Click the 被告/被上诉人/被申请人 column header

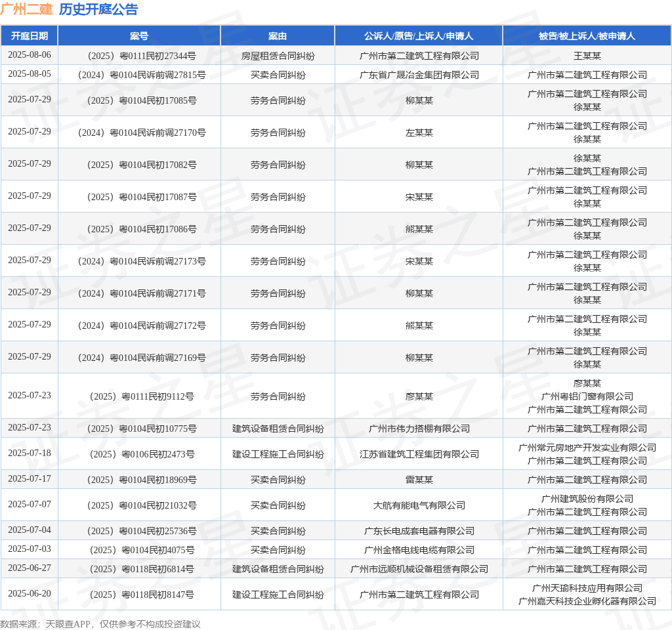point(587,36)
